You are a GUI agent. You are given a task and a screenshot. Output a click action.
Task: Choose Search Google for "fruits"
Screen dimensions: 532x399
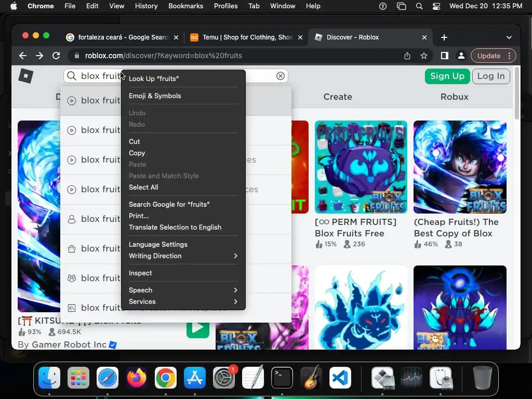coord(183,204)
